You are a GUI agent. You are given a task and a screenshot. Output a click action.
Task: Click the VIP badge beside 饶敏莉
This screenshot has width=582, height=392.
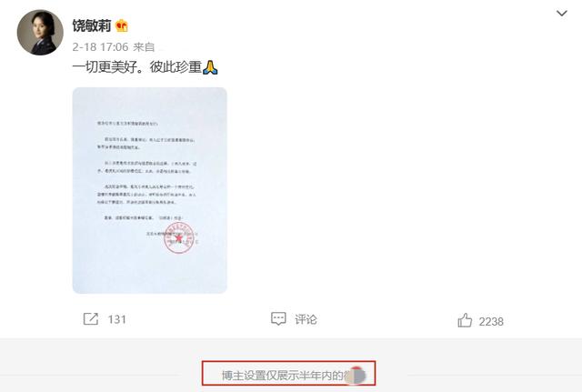coord(122,25)
